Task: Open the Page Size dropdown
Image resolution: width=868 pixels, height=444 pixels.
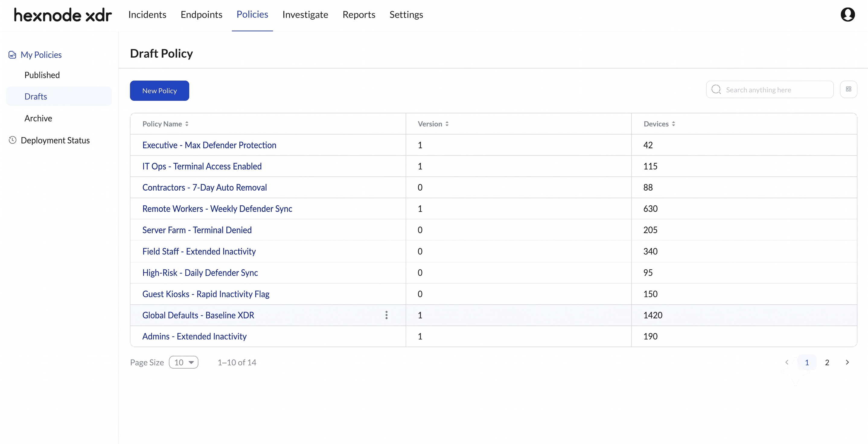Action: 183,362
